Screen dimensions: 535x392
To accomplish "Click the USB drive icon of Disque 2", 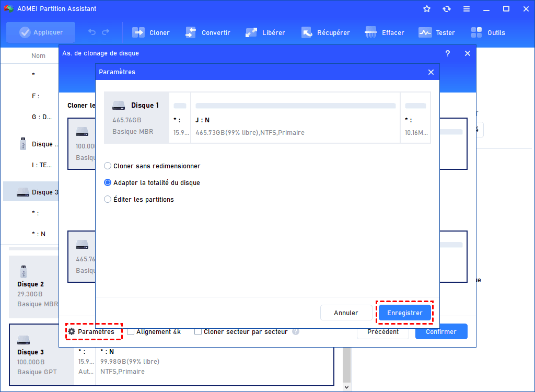I will pos(24,271).
